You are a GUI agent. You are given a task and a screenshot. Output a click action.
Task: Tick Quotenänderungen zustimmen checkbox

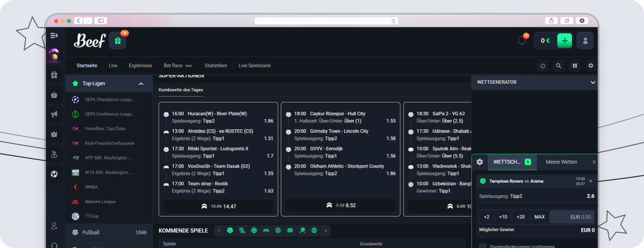pos(482,247)
